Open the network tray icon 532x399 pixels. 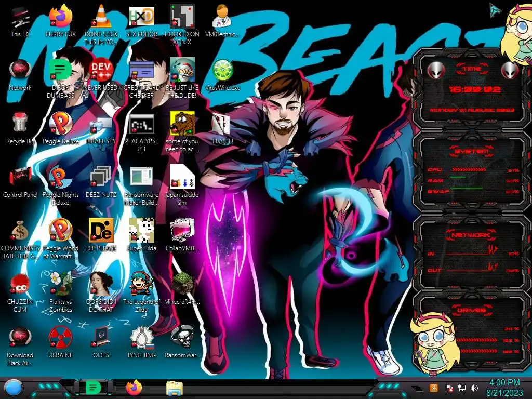[462, 388]
